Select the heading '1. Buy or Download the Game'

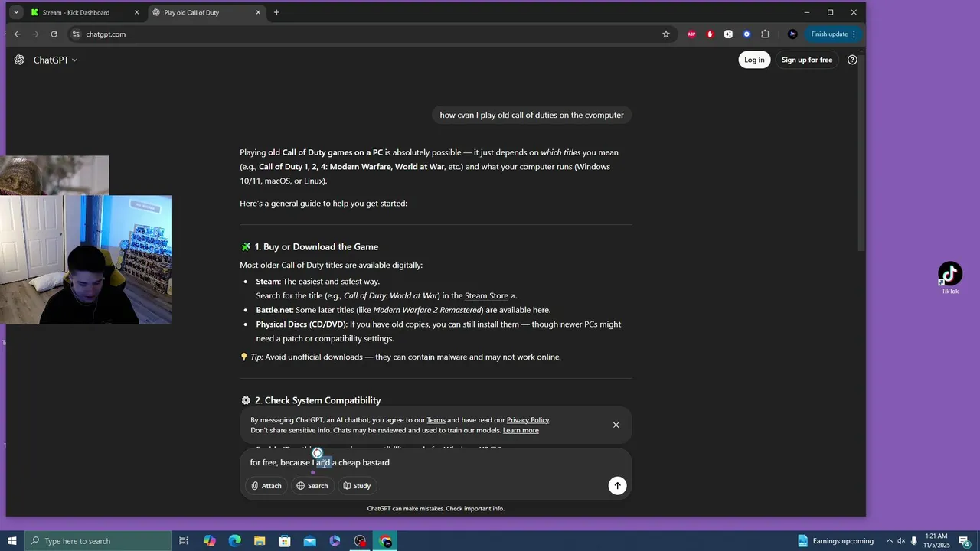[x=316, y=246]
